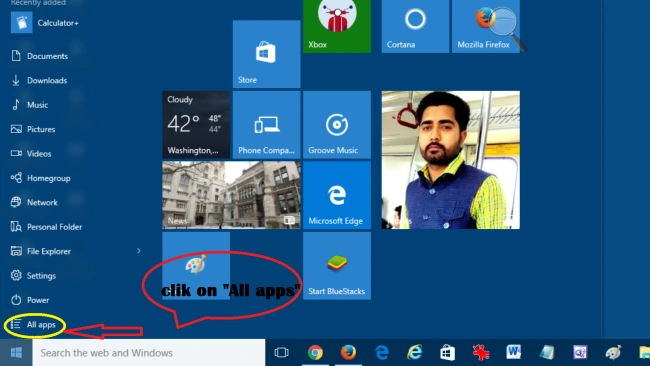Screen dimensions: 650x366
Task: Switch to Google Chrome on the taskbar
Action: coord(315,353)
